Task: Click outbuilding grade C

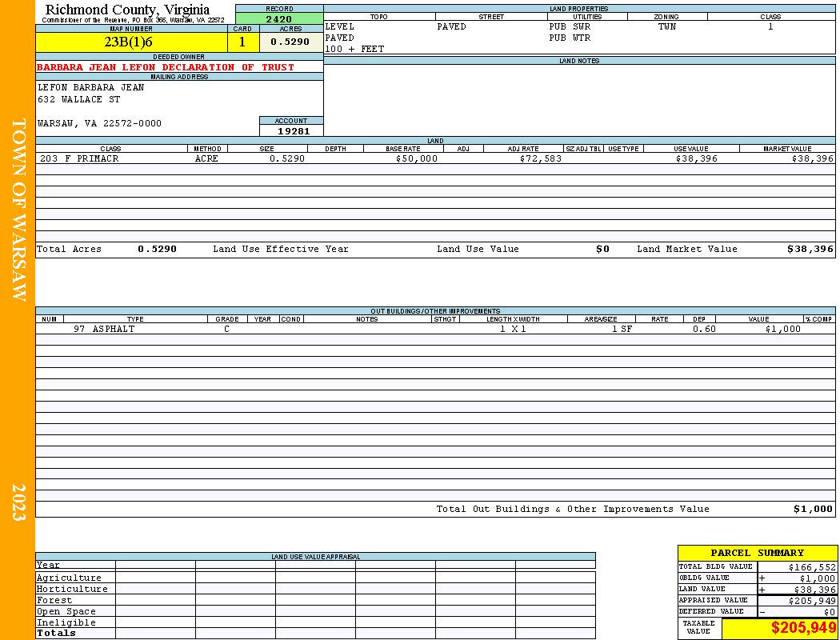Action: pyautogui.click(x=226, y=330)
